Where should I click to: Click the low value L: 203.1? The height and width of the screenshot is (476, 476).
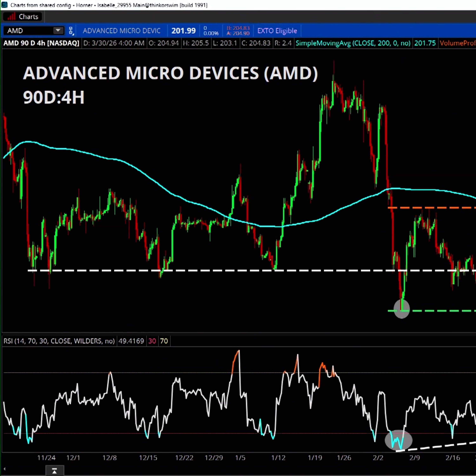pos(225,43)
